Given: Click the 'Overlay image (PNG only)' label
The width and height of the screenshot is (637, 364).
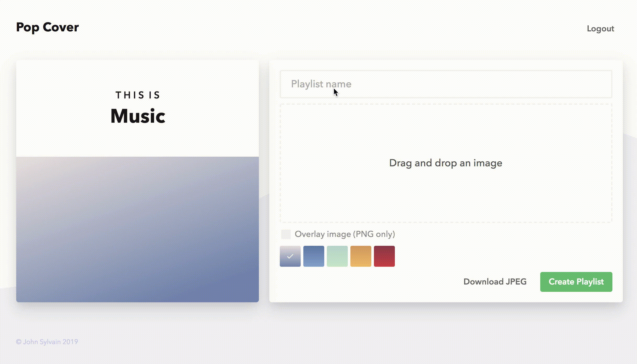Looking at the screenshot, I should click(x=344, y=234).
